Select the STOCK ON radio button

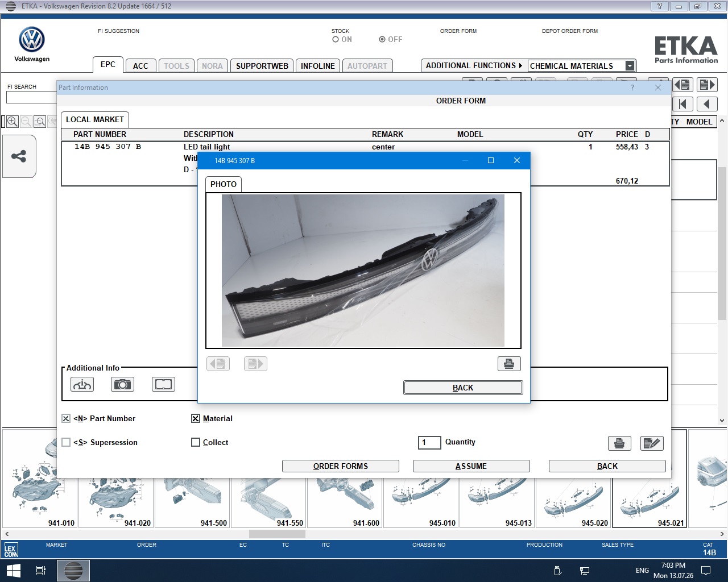tap(336, 39)
